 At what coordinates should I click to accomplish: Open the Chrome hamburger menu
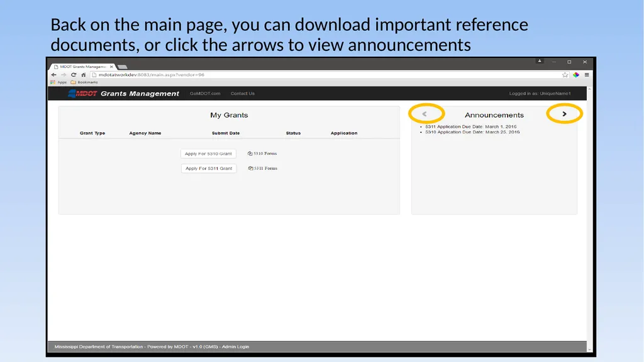point(587,75)
